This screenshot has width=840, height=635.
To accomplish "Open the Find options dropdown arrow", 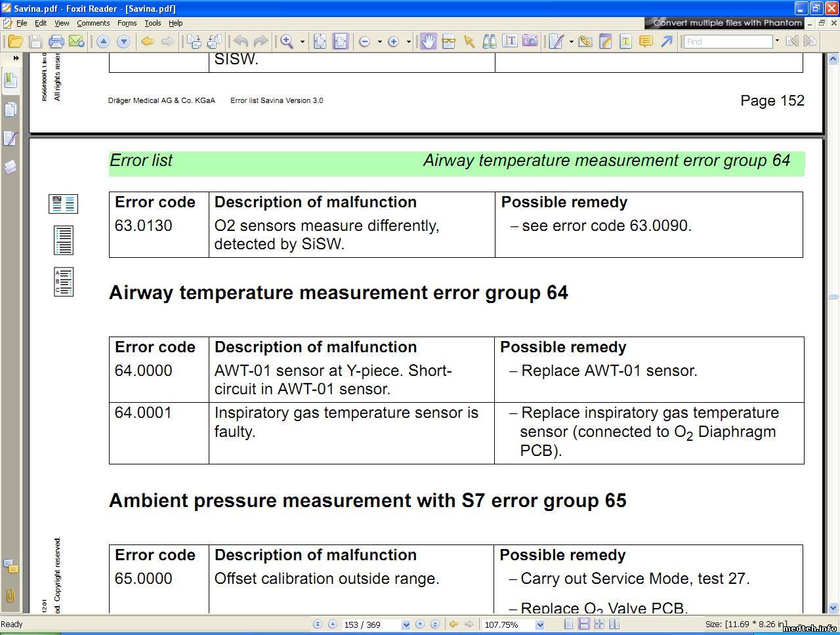I will [777, 41].
